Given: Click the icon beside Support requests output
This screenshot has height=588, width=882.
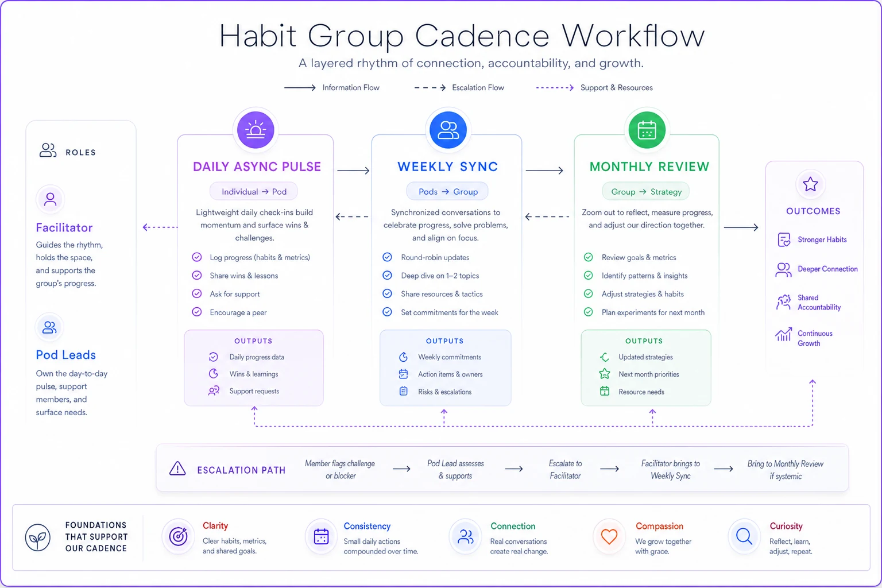Looking at the screenshot, I should [x=214, y=391].
